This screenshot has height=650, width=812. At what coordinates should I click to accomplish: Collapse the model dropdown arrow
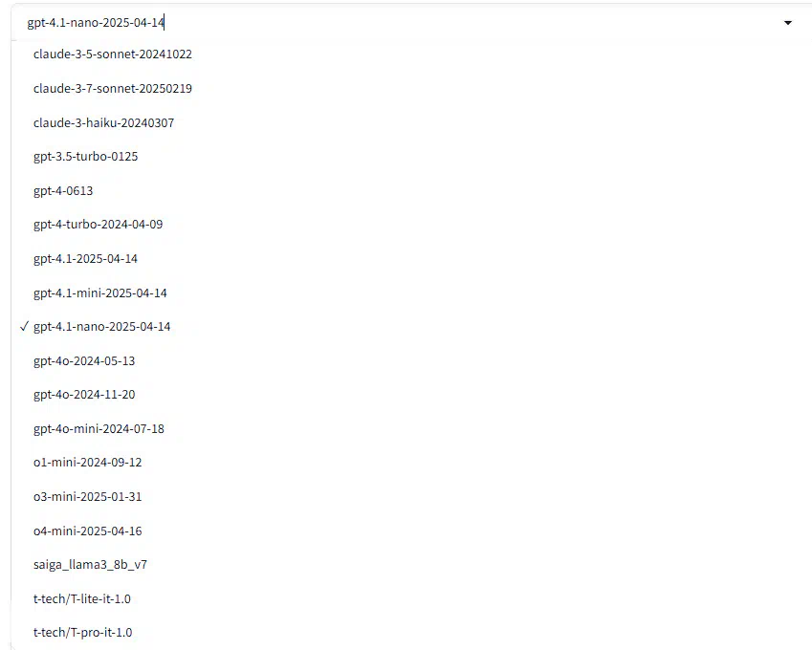click(x=788, y=23)
